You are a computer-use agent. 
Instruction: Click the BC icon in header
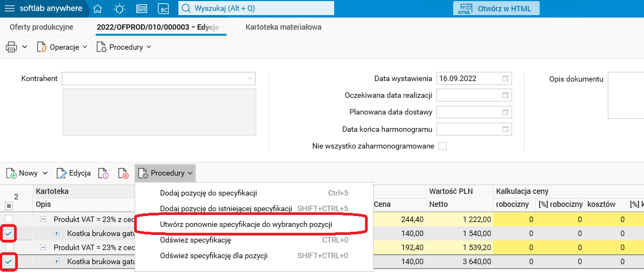click(x=163, y=8)
